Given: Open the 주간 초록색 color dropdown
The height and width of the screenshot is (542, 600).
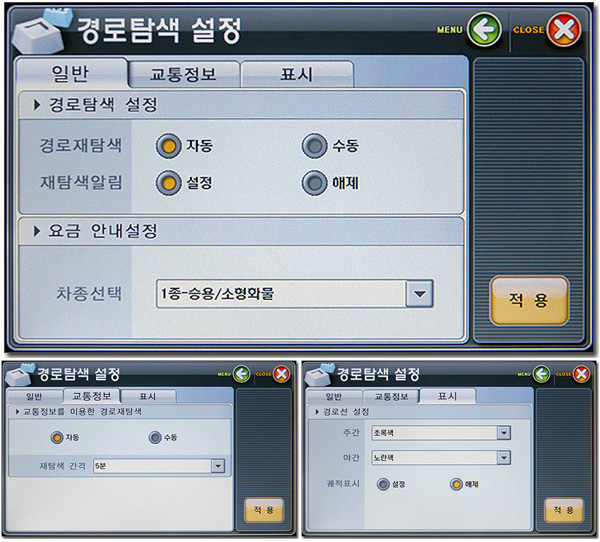Looking at the screenshot, I should [504, 433].
